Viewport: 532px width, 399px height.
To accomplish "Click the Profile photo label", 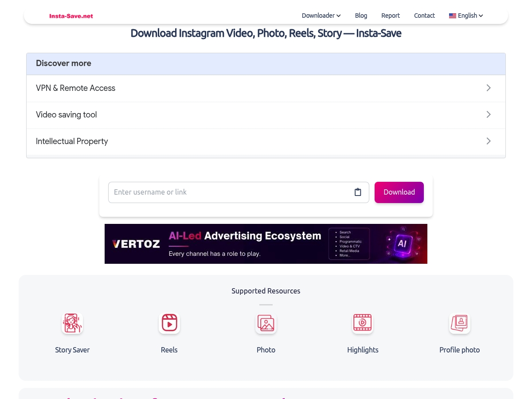I will pyautogui.click(x=460, y=350).
